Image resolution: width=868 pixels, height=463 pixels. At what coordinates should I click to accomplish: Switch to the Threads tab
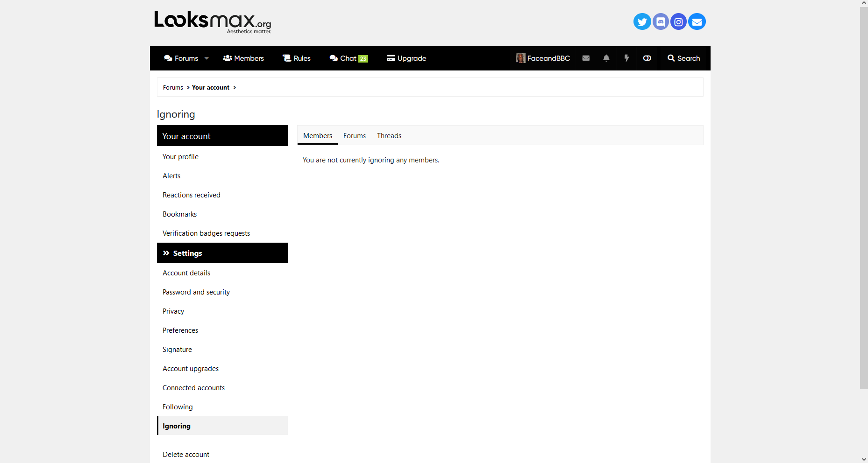click(389, 136)
